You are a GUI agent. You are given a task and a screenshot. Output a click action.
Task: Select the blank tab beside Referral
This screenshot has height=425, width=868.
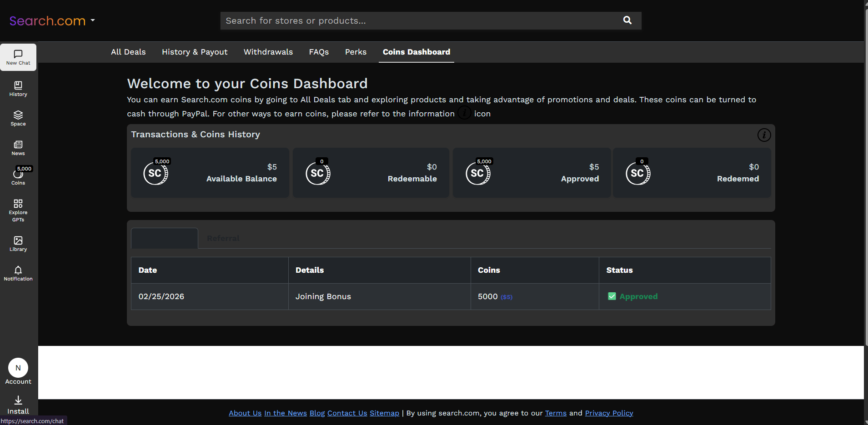(165, 238)
